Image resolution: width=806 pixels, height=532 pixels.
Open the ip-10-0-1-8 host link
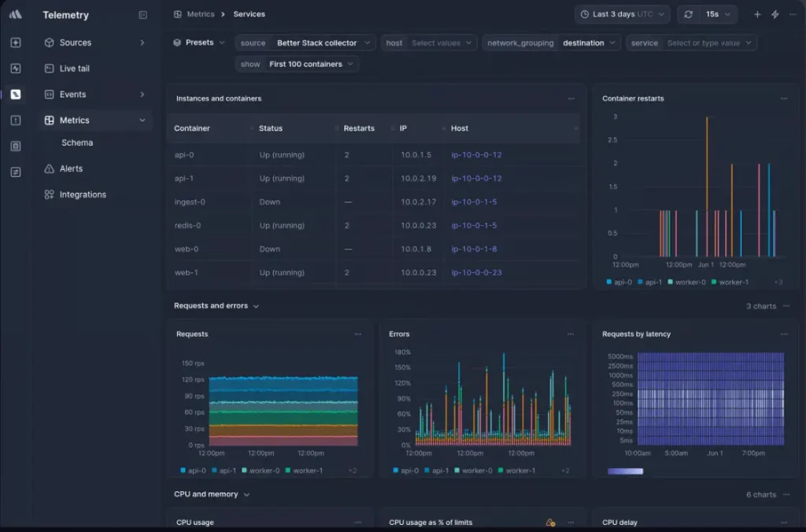point(474,249)
